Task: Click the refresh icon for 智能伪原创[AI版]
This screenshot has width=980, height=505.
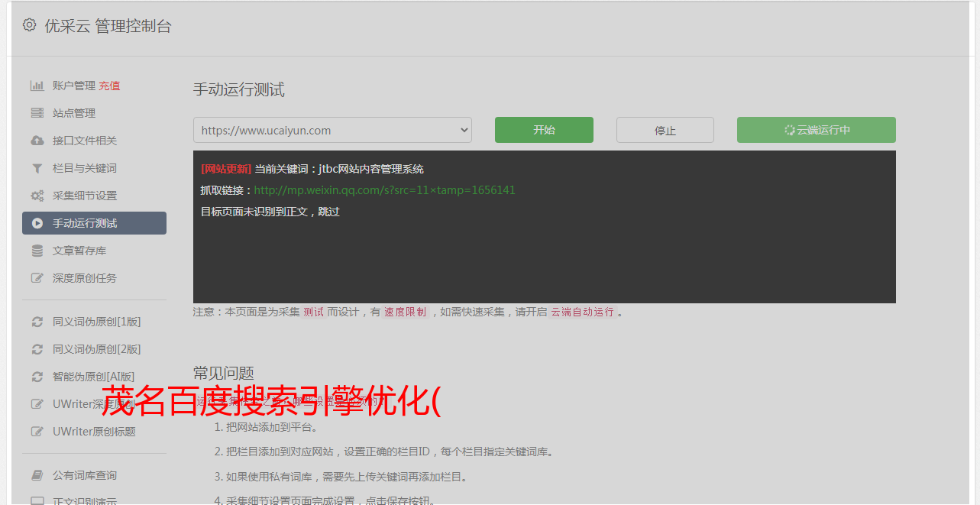Action: 37,377
